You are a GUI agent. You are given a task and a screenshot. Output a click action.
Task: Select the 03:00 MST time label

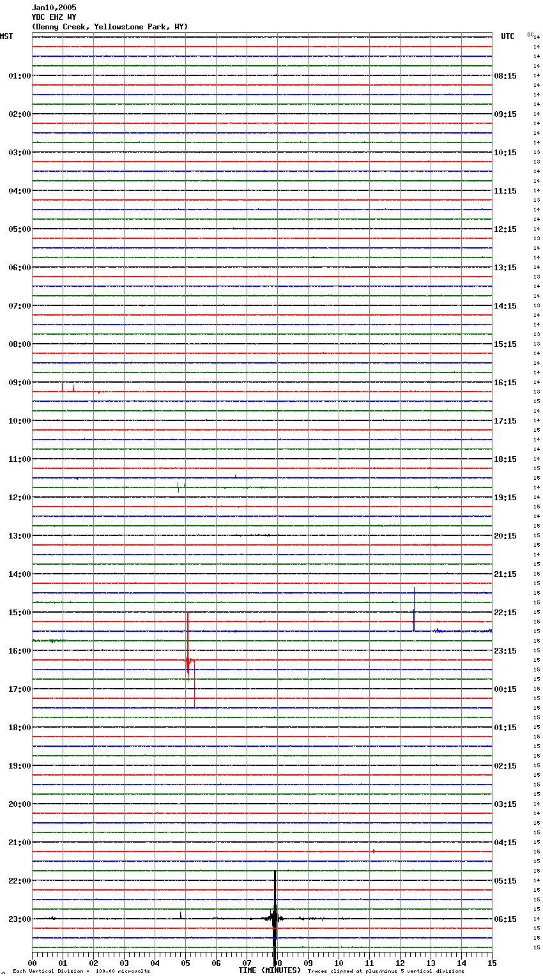point(19,153)
